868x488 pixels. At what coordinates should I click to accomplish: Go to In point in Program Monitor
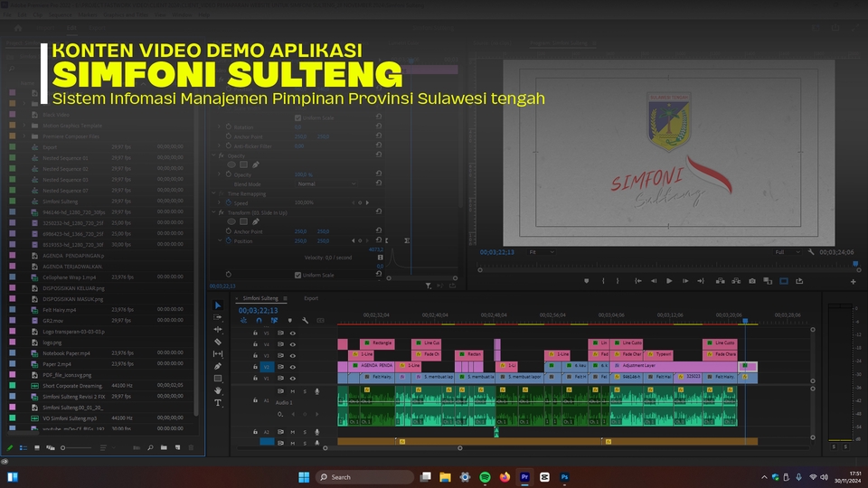coord(637,281)
